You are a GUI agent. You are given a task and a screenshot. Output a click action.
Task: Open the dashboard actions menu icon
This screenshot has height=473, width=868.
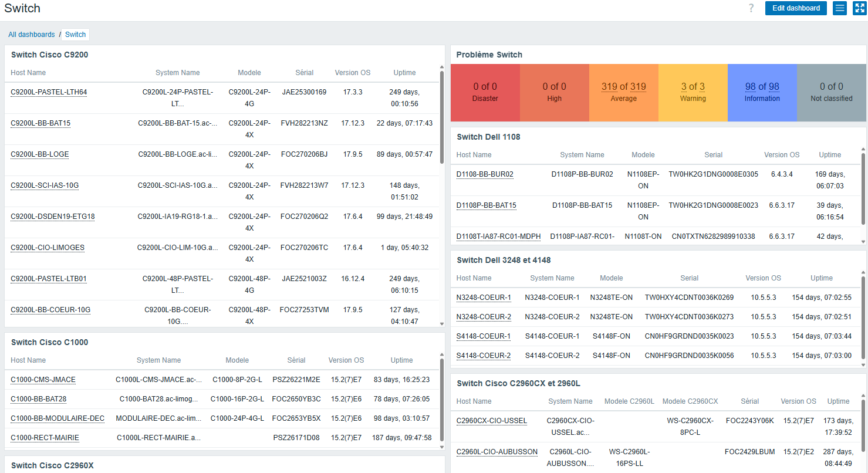[840, 8]
